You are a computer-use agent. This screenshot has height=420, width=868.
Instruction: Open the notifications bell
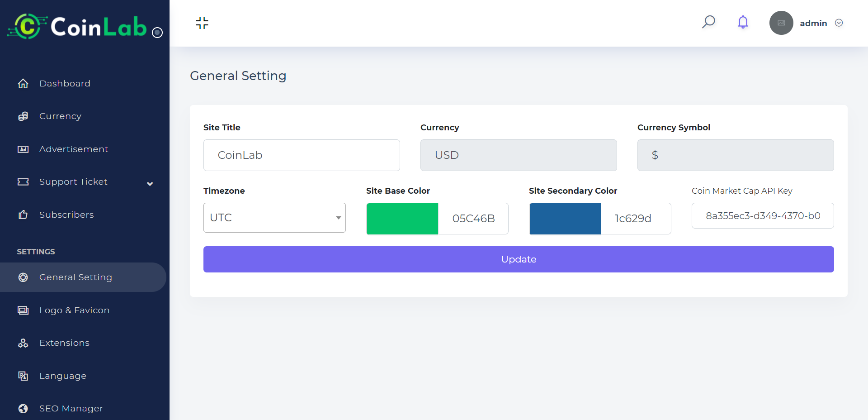point(743,22)
